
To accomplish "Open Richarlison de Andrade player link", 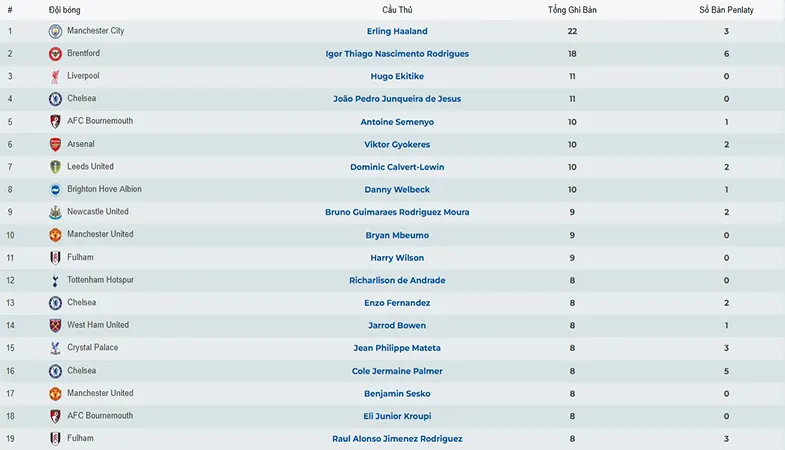I will pos(397,280).
